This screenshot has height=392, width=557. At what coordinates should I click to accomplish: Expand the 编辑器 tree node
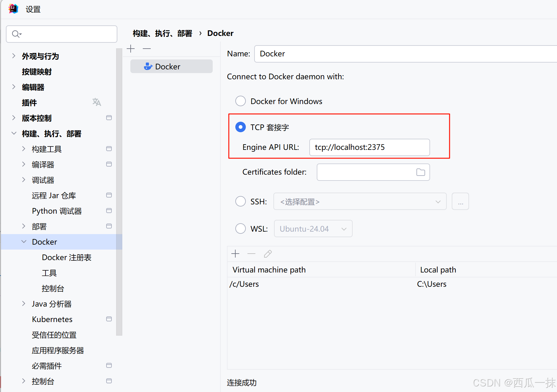[x=14, y=87]
